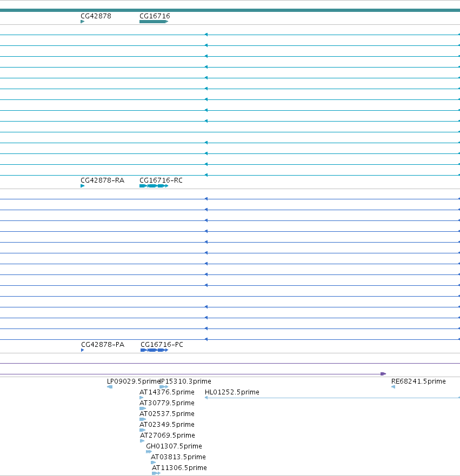The image size is (460, 476).
Task: Open the CG42878-PA protein label
Action: point(103,345)
